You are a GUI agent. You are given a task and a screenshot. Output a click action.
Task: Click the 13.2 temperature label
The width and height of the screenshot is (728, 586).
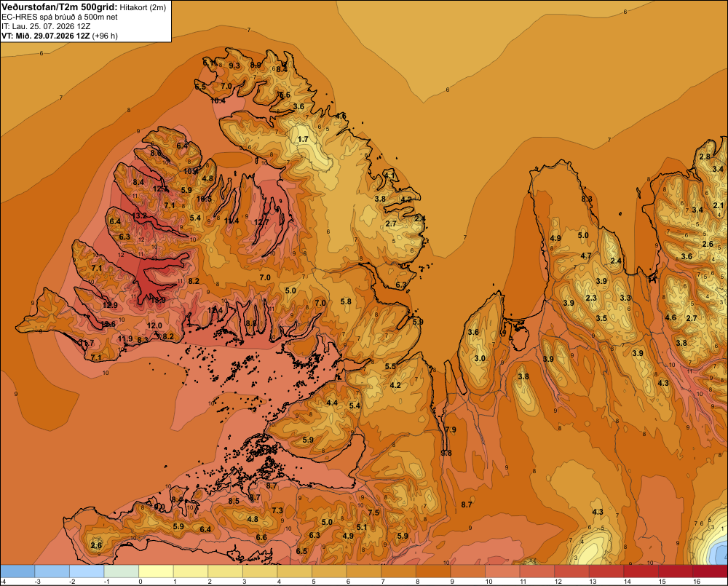(139, 216)
